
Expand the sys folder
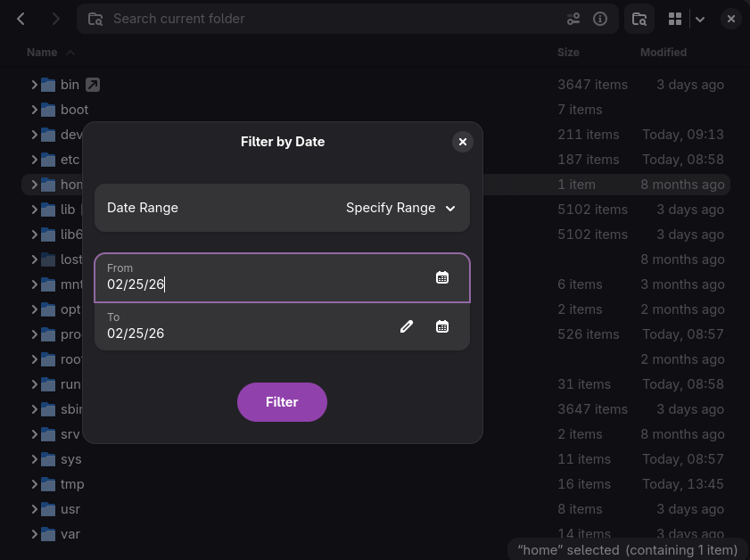(x=34, y=459)
